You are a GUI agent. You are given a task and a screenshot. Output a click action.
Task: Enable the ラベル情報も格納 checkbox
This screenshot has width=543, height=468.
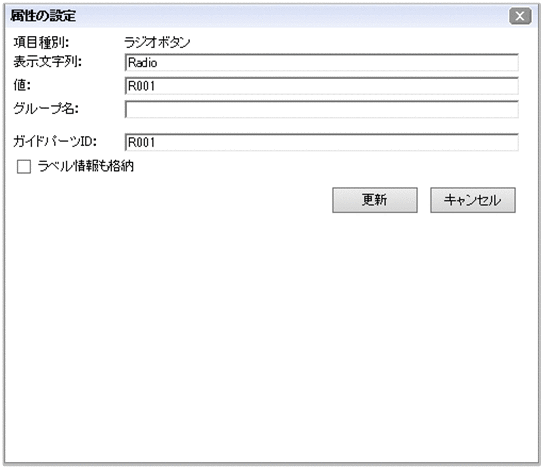(x=24, y=167)
